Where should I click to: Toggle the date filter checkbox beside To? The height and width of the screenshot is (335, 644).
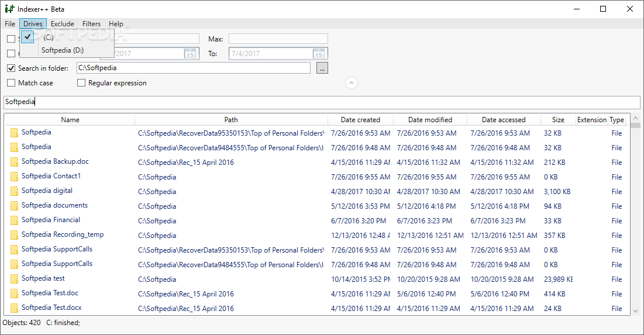[11, 53]
